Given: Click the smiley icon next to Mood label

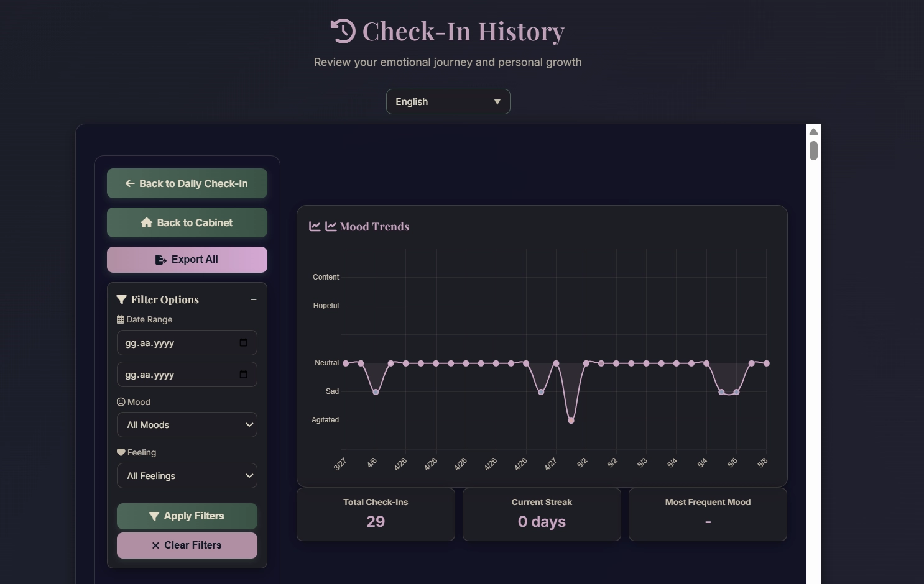Looking at the screenshot, I should [x=121, y=402].
